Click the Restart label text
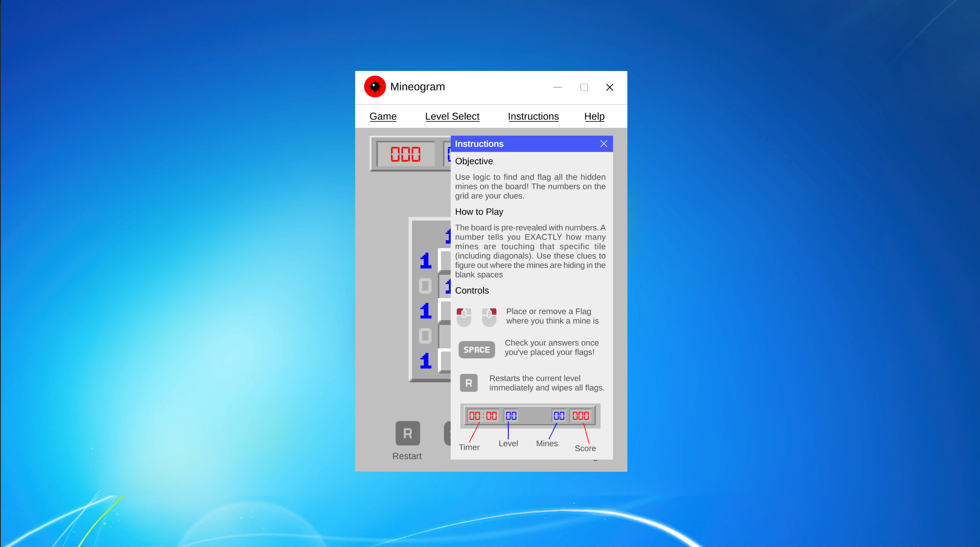Screen dimensions: 980x547 (407, 456)
